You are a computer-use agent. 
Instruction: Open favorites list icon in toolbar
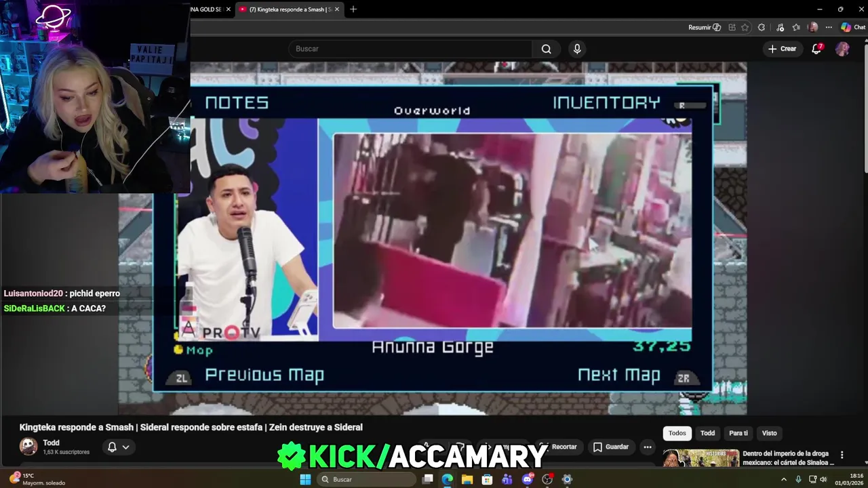(x=796, y=27)
